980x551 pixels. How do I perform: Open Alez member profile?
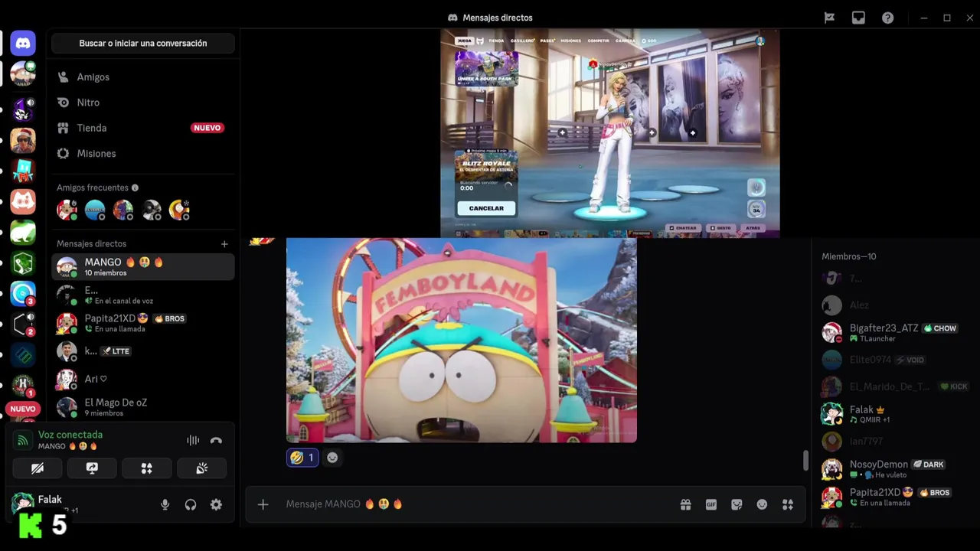click(892, 305)
